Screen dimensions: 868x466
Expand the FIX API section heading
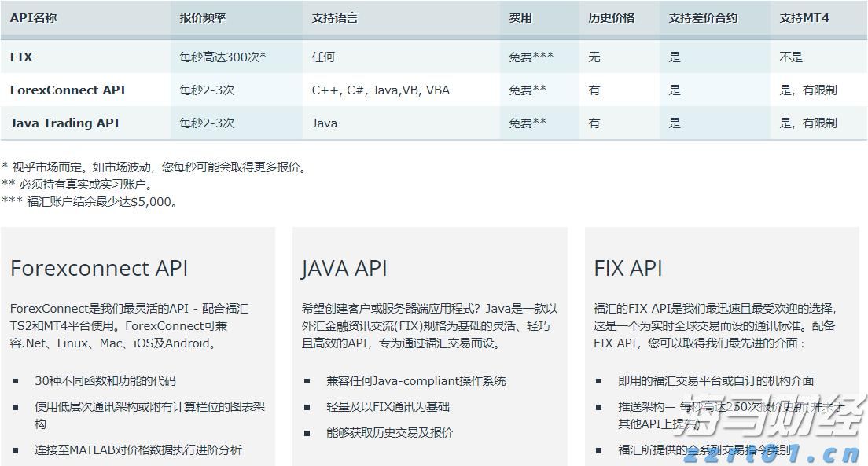[x=629, y=268]
